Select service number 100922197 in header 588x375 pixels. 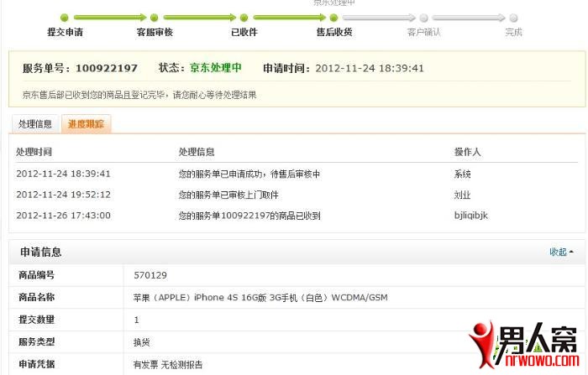click(x=107, y=68)
